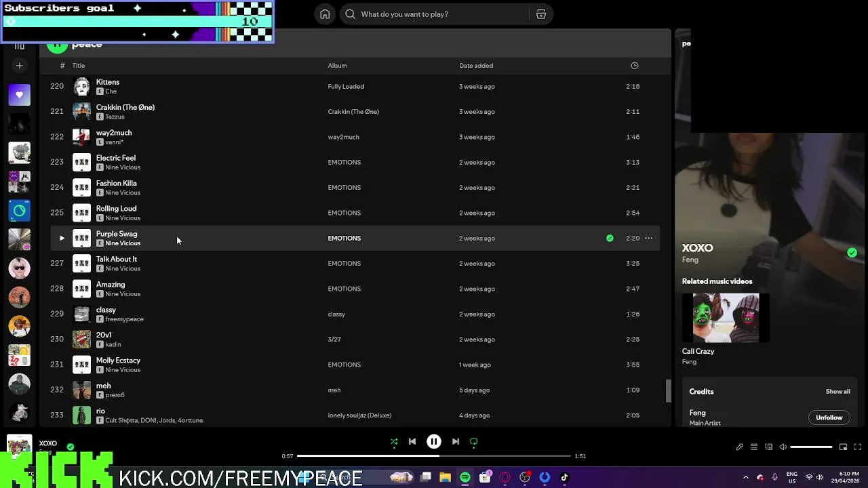Open the way2much album link
The width and height of the screenshot is (868, 488).
click(343, 138)
